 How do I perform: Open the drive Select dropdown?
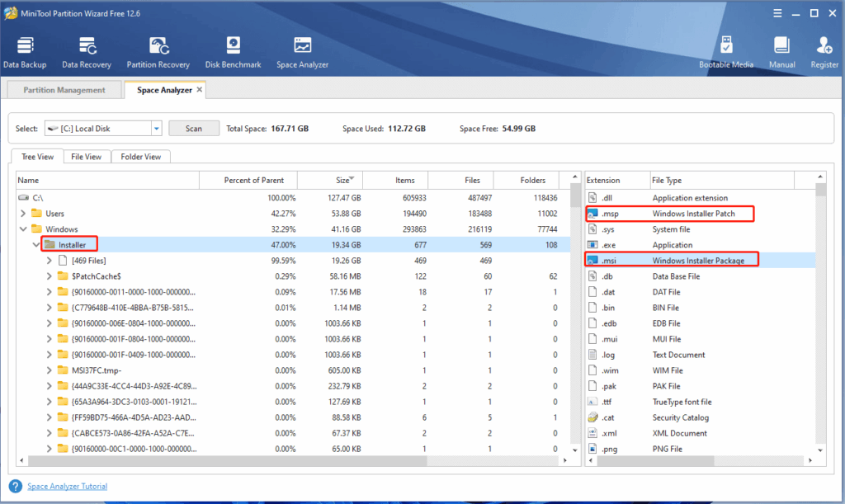[156, 129]
